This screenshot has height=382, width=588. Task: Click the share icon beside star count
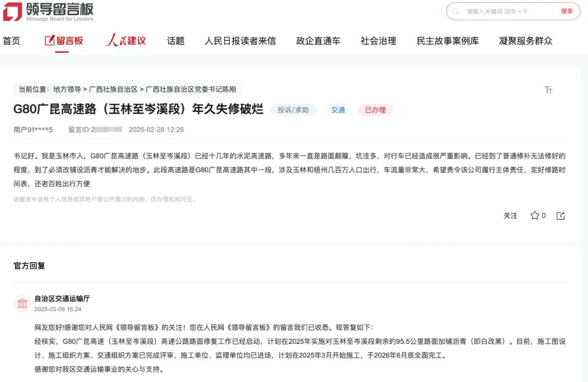(561, 215)
